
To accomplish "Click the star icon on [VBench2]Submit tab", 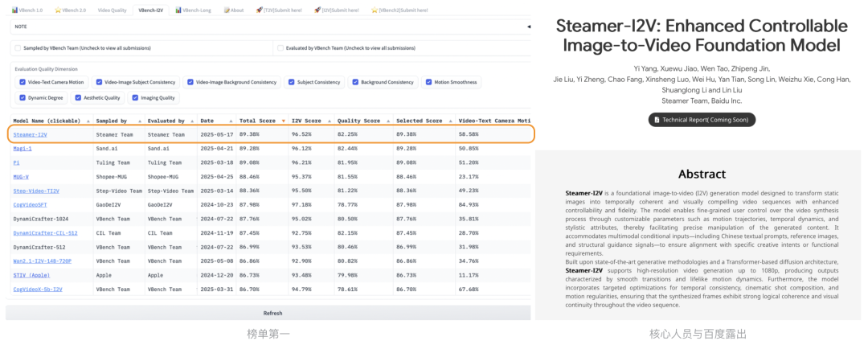I will click(x=375, y=10).
